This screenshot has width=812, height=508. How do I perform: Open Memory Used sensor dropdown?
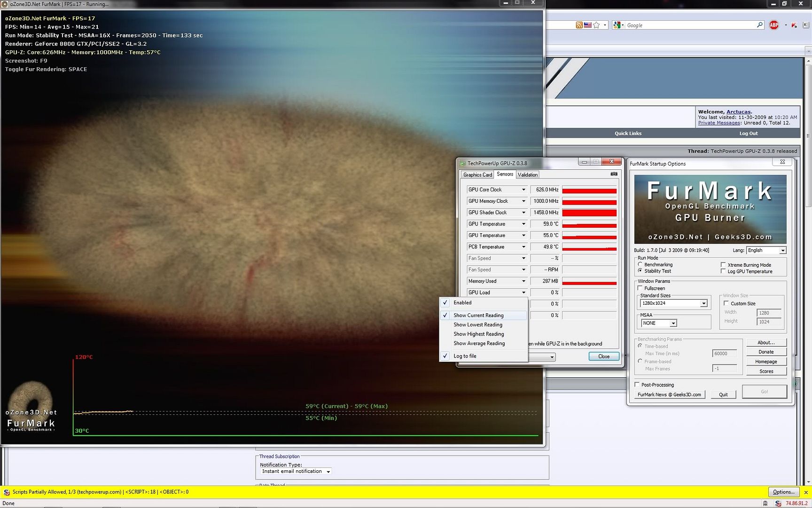[523, 281]
